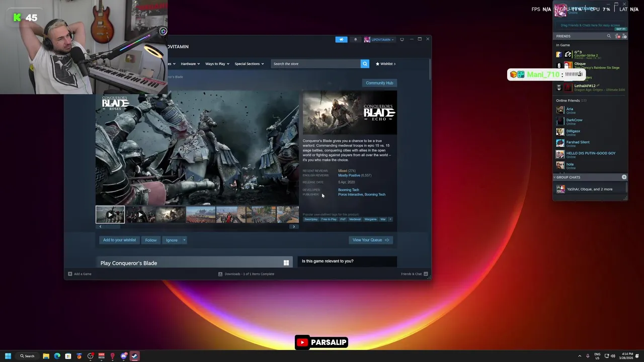
Task: Expand more tags with plus button
Action: click(390, 219)
